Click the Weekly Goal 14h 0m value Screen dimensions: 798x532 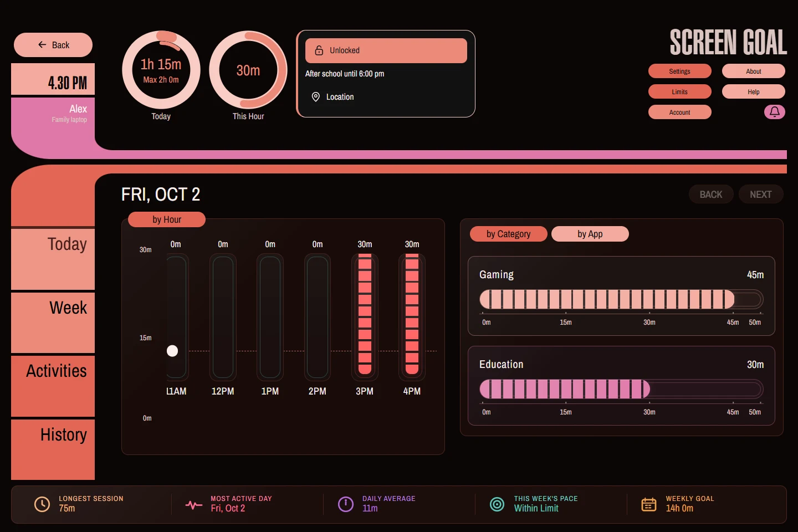coord(679,508)
